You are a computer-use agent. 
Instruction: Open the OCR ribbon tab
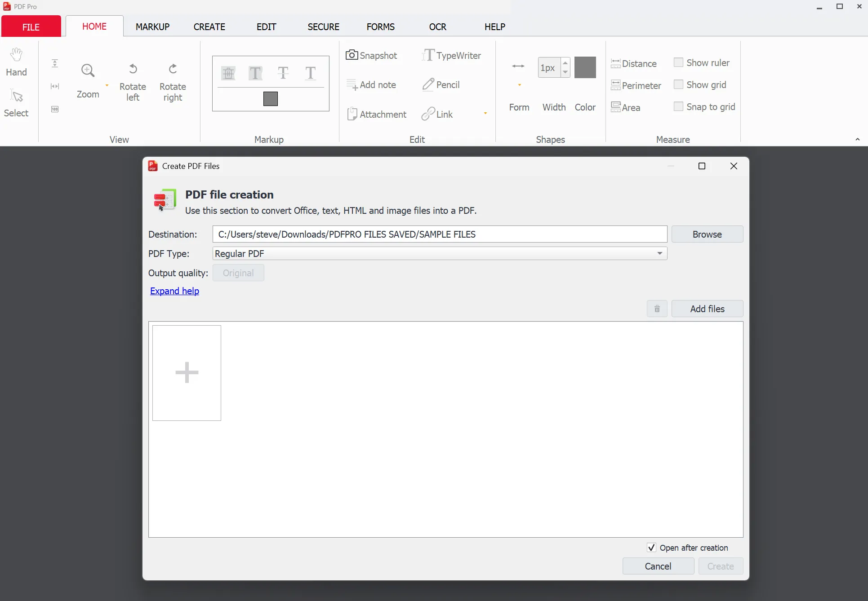tap(437, 27)
